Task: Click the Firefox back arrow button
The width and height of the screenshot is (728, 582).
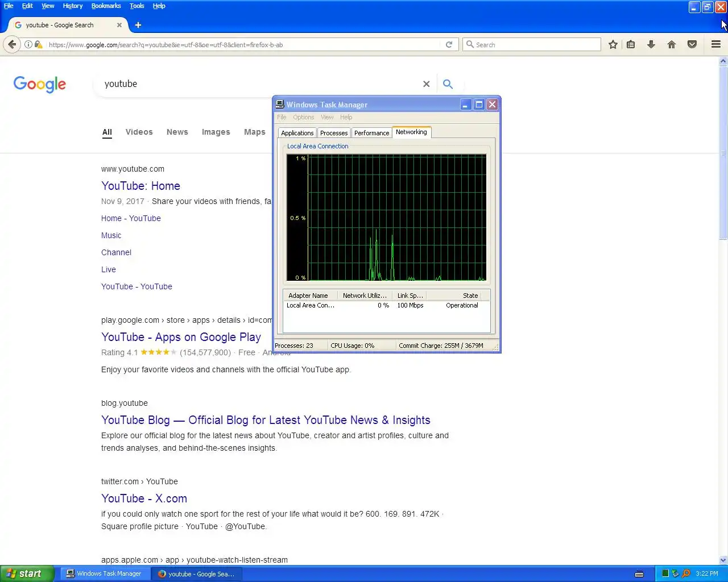Action: pyautogui.click(x=12, y=44)
